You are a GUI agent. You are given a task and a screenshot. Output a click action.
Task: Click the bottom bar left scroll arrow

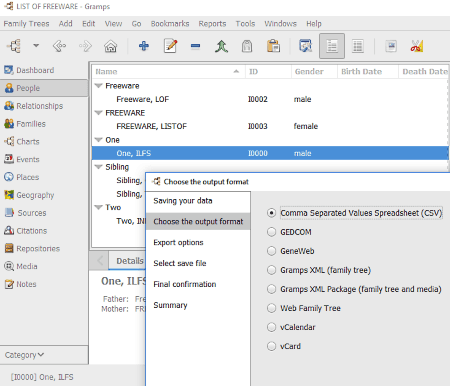tap(100, 261)
